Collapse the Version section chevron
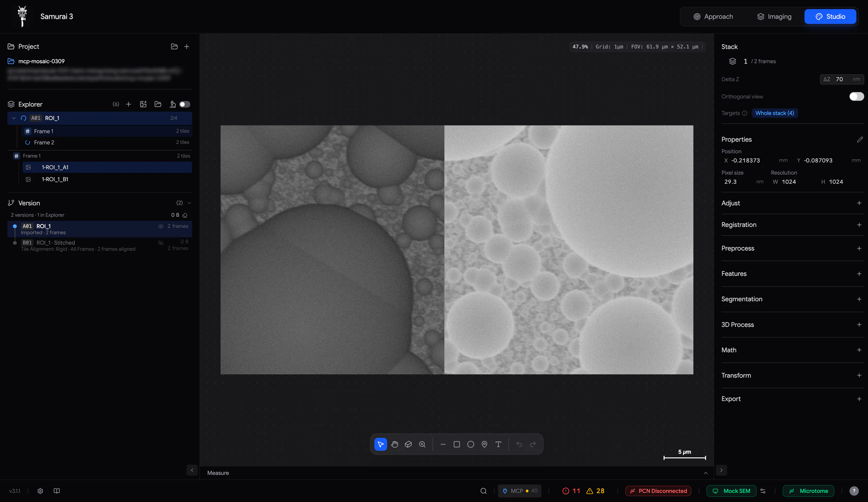The image size is (868, 502). pos(189,203)
